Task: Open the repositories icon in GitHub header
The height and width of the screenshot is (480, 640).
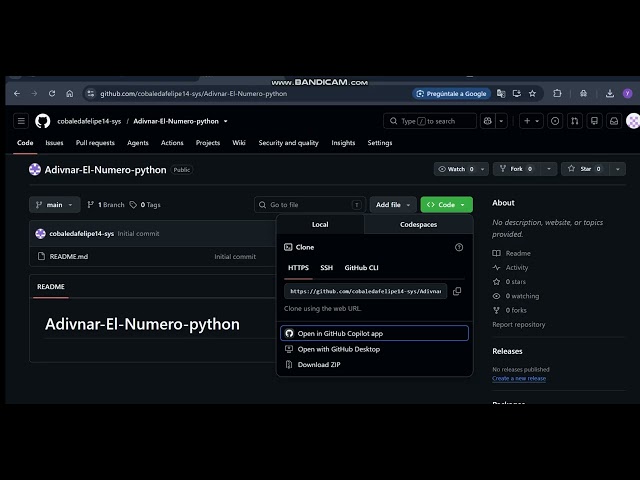Action: click(x=594, y=121)
